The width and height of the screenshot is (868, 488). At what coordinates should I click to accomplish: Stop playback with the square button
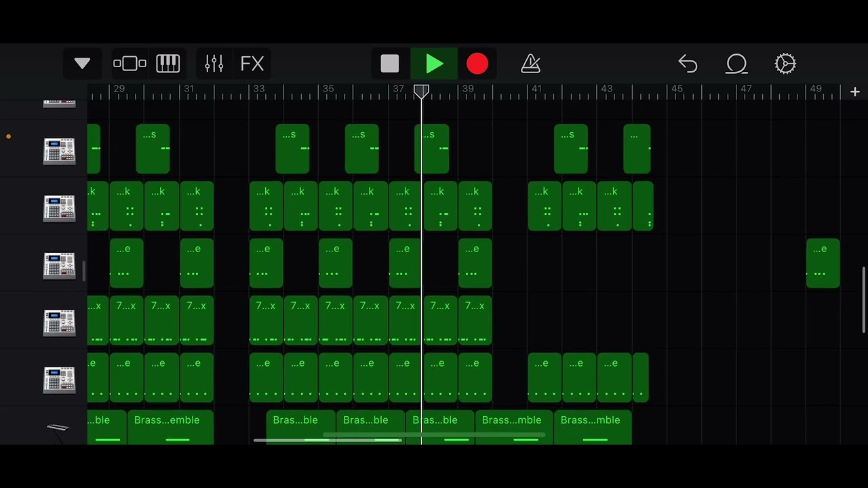coord(390,64)
